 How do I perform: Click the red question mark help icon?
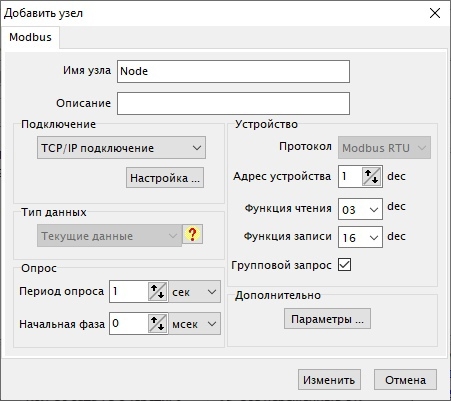pyautogui.click(x=192, y=234)
